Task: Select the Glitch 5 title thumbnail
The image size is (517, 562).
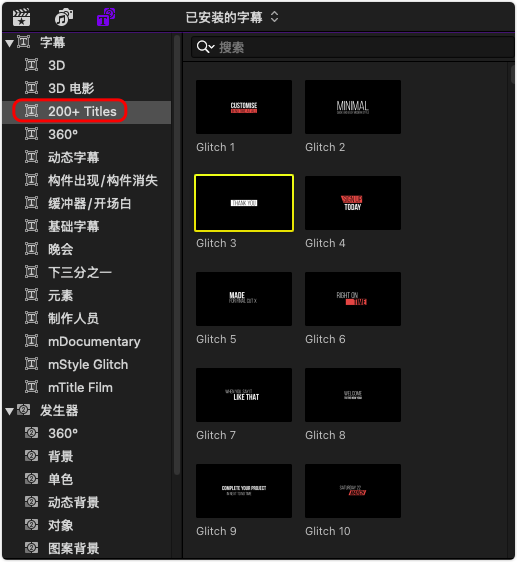Action: [244, 299]
